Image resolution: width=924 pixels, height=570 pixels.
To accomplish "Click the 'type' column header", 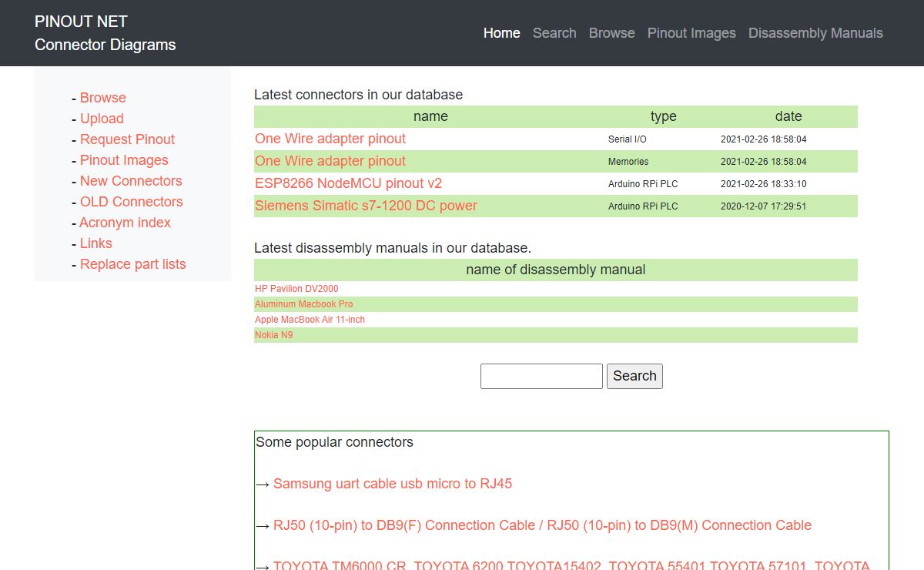I will coord(663,116).
